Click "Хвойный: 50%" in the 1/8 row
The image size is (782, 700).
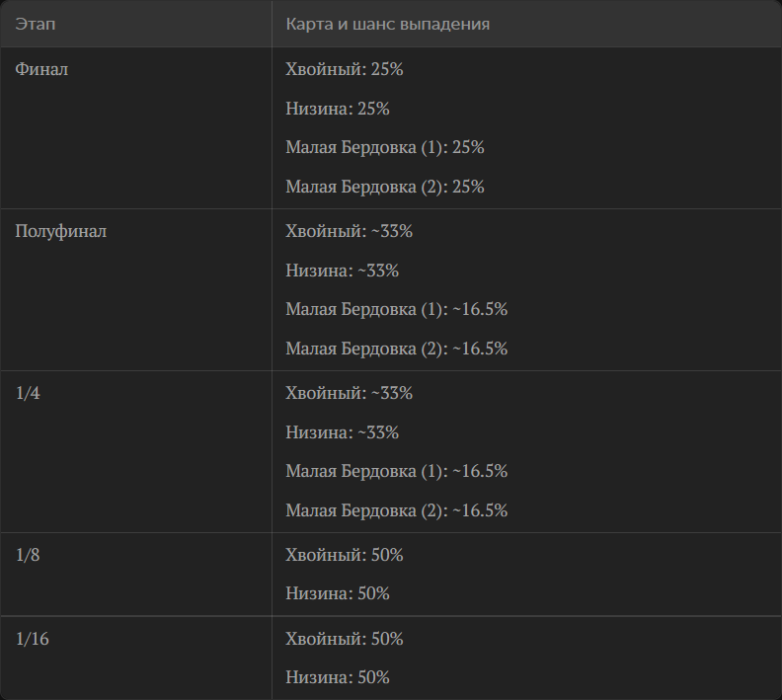coord(345,555)
